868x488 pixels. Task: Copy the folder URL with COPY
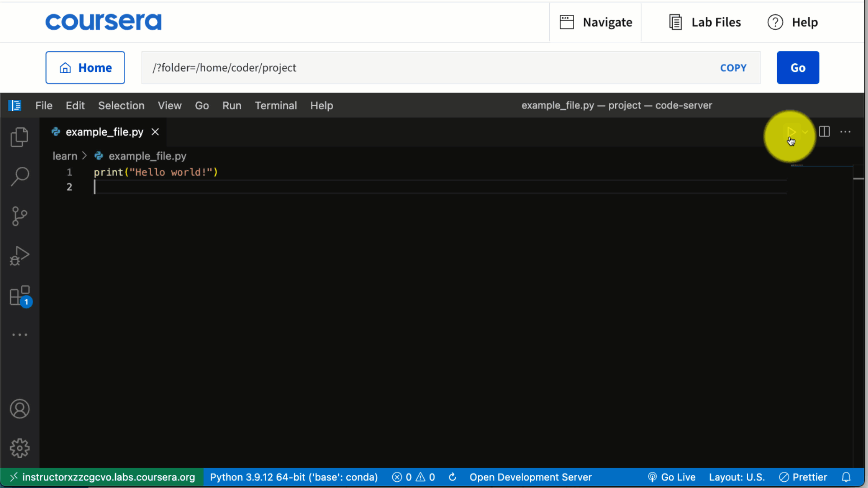pos(733,68)
